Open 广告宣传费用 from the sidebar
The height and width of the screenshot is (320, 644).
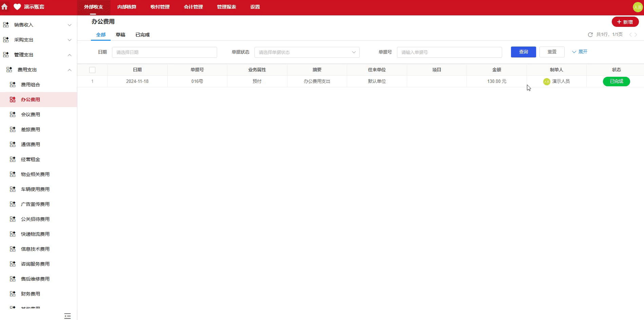pos(34,204)
